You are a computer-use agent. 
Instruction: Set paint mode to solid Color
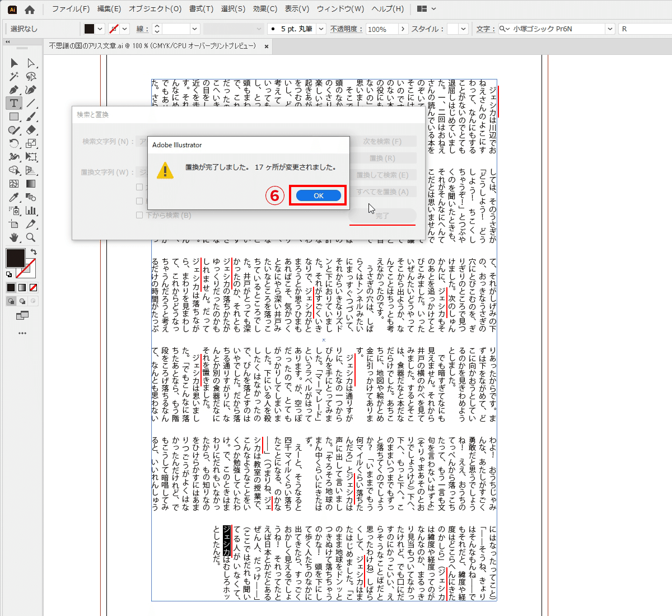11,287
